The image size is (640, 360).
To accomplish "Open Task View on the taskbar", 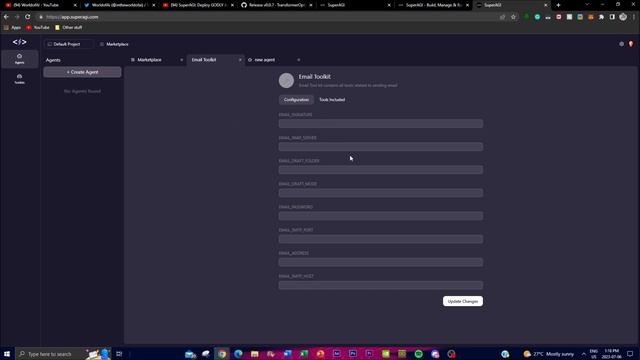I will [119, 354].
